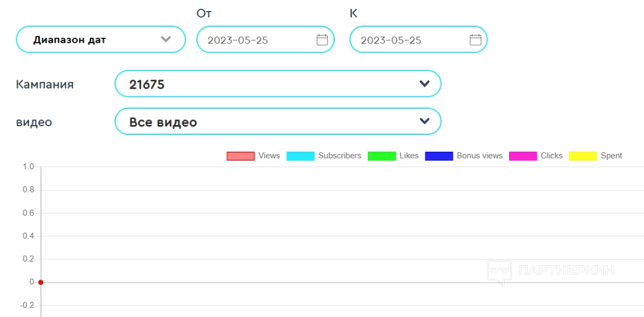Hide the Clicks legend label
644x317 pixels.
(552, 156)
